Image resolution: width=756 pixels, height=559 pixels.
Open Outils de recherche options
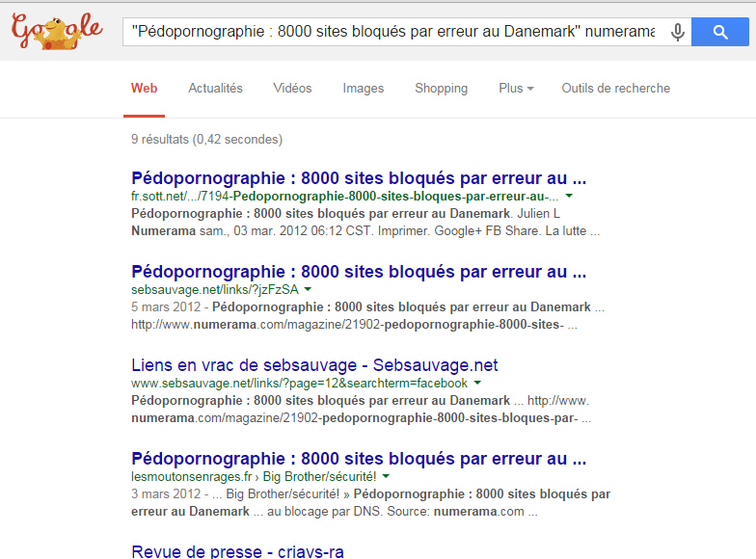[615, 89]
